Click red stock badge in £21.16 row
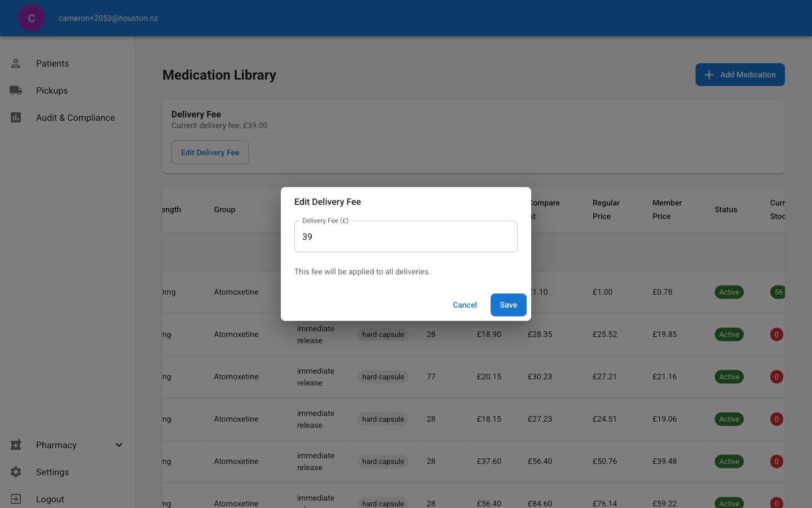 pos(776,376)
